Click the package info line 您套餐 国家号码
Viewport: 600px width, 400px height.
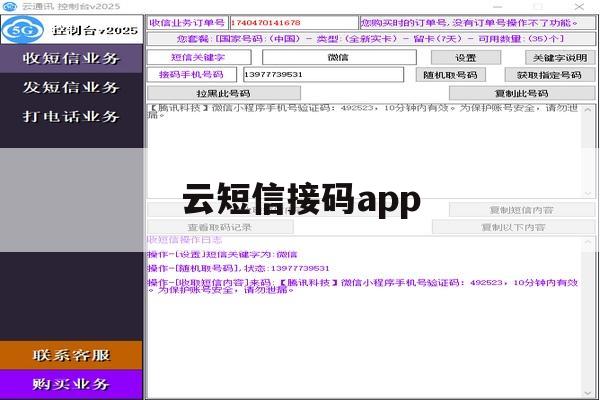click(371, 39)
